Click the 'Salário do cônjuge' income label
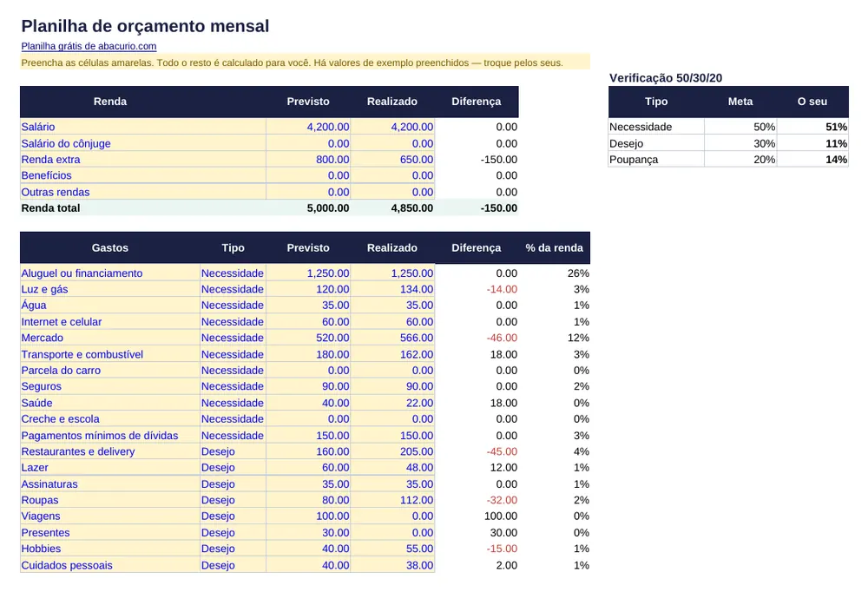868x592 pixels. point(66,143)
